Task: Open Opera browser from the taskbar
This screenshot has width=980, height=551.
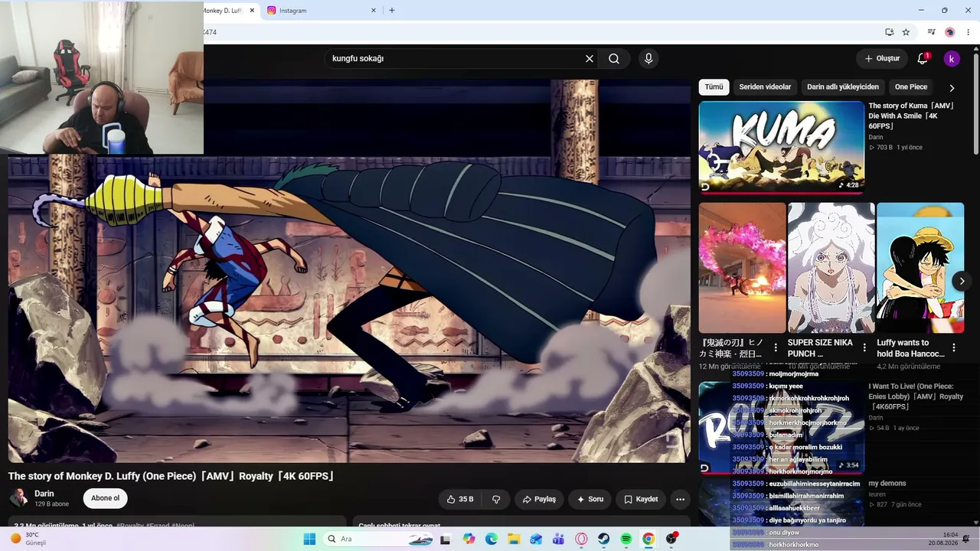Action: (581, 539)
